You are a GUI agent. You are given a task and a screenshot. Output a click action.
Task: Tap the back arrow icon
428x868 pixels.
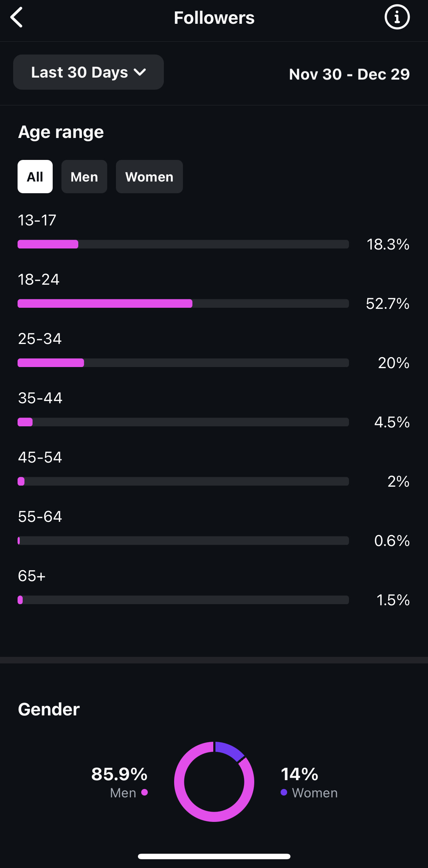click(x=17, y=17)
